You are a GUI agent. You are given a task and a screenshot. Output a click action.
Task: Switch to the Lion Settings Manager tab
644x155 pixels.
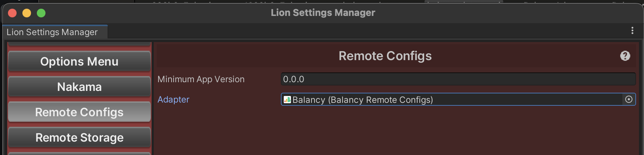pyautogui.click(x=52, y=32)
